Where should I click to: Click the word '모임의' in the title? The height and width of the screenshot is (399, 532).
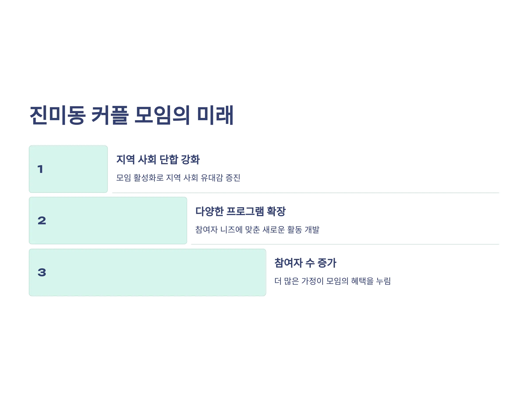[x=162, y=115]
